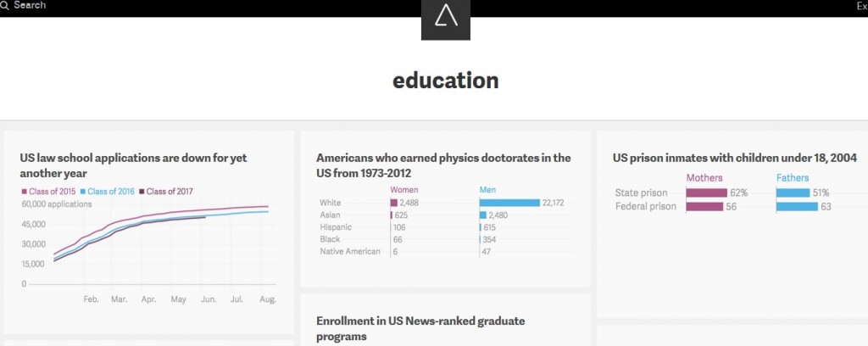Click the Class of 2016 legend entry
Screen dimensions: 868x346
coord(108,192)
